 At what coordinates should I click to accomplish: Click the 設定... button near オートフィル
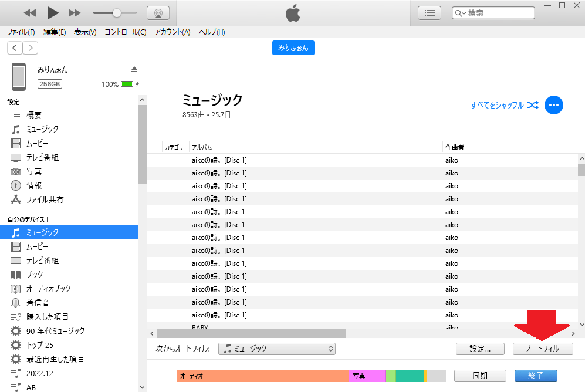(x=479, y=349)
